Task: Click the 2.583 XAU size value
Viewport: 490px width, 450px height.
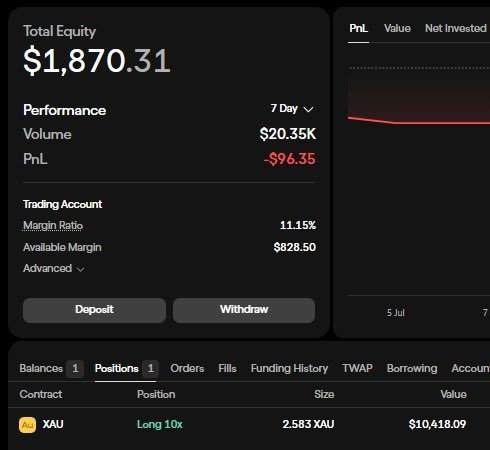Action: [x=308, y=424]
